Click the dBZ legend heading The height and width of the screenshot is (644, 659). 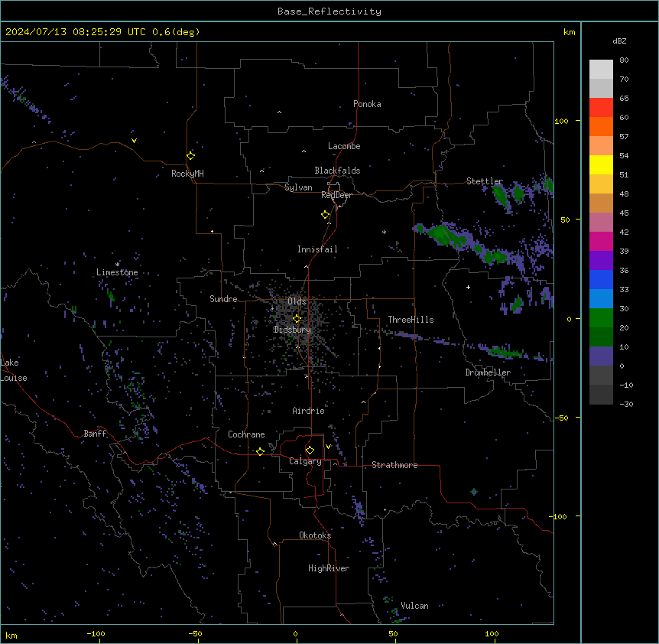619,41
